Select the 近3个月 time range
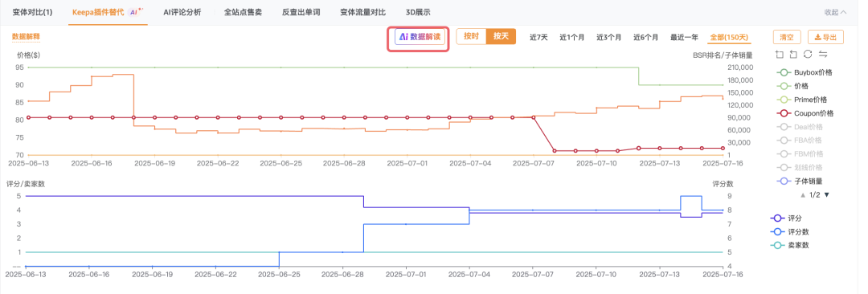This screenshot has width=868, height=294. [609, 38]
